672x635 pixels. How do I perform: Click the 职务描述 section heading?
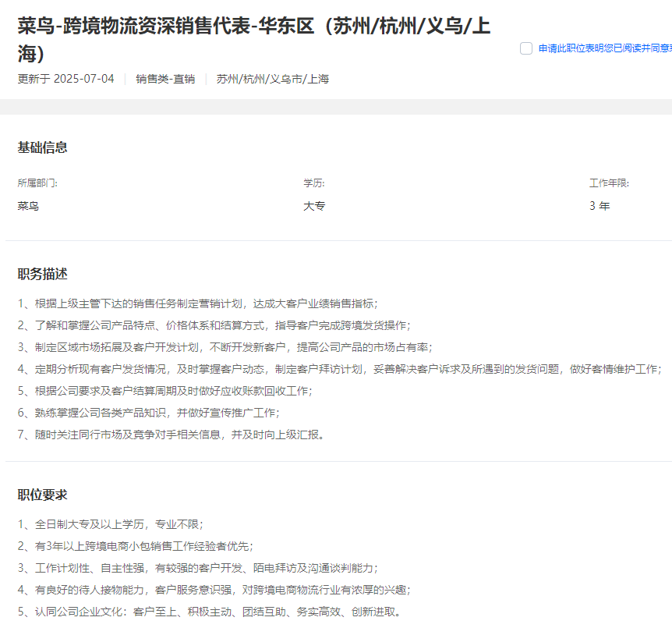(42, 274)
